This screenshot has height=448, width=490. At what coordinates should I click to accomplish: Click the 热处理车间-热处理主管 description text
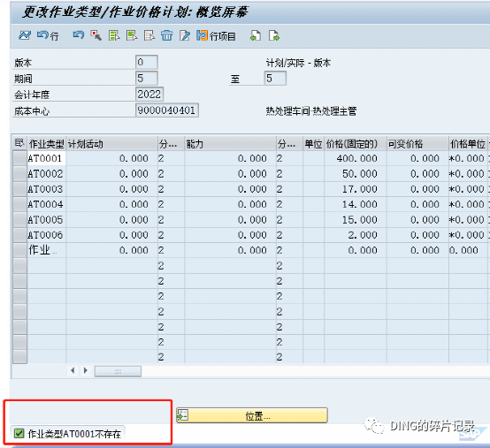311,110
